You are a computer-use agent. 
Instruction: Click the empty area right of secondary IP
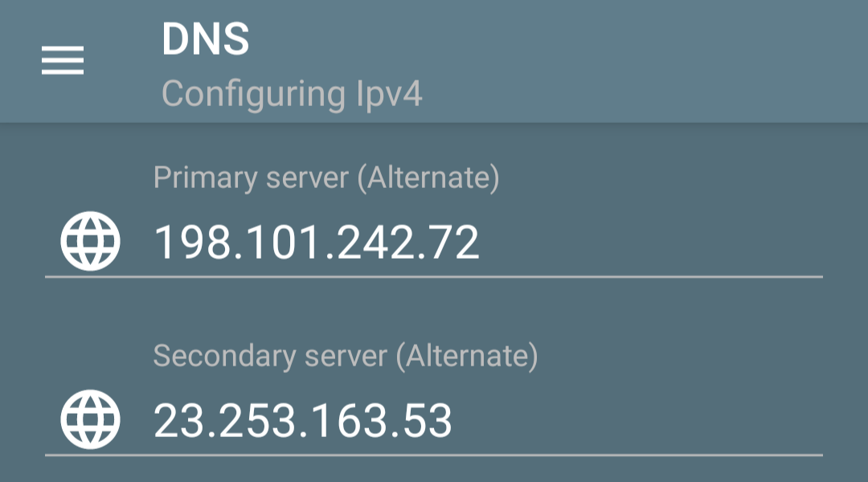[x=637, y=421]
